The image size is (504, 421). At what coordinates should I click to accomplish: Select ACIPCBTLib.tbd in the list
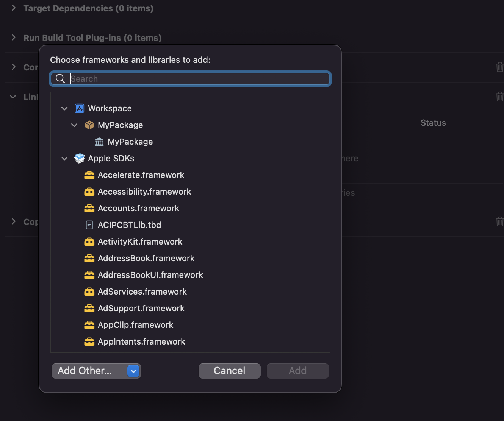[x=190, y=225]
